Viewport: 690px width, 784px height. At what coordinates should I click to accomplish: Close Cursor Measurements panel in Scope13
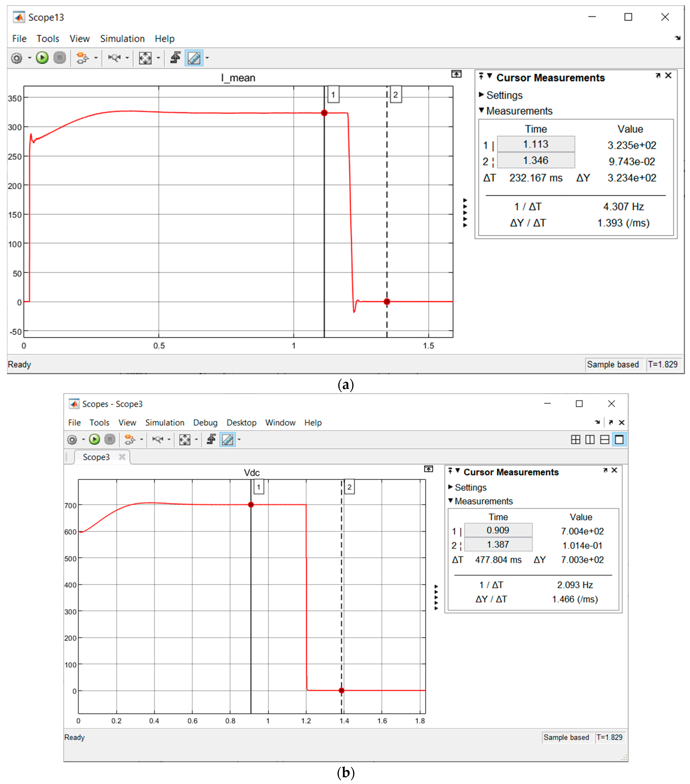[668, 76]
